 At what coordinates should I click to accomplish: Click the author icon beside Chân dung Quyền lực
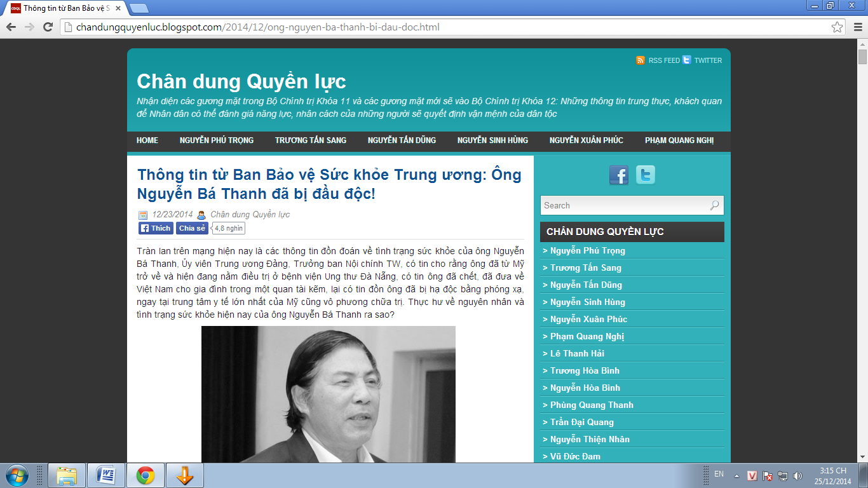pos(201,215)
